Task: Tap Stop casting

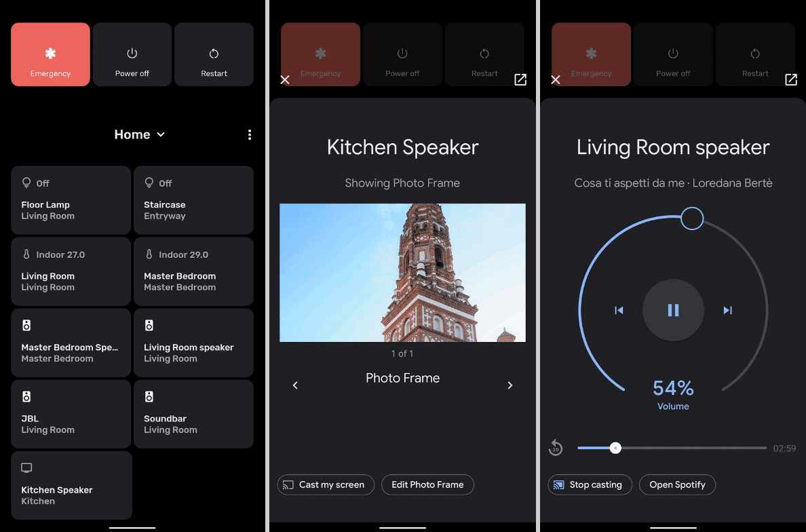Action: click(590, 484)
